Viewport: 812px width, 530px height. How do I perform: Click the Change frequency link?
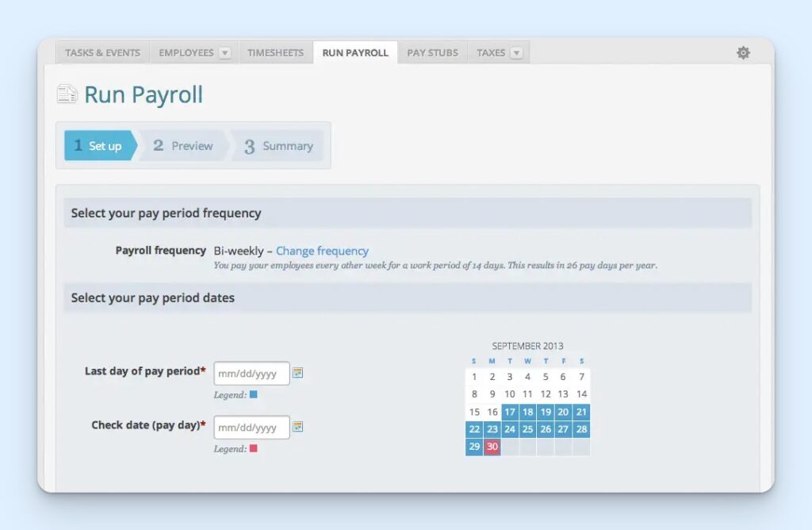coord(322,251)
